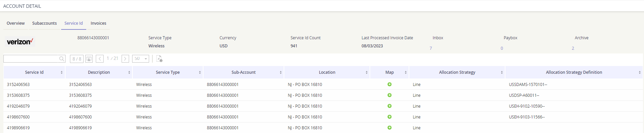The height and width of the screenshot is (133, 644).
Task: Click Description cell 4192046079
Action: coord(80,106)
